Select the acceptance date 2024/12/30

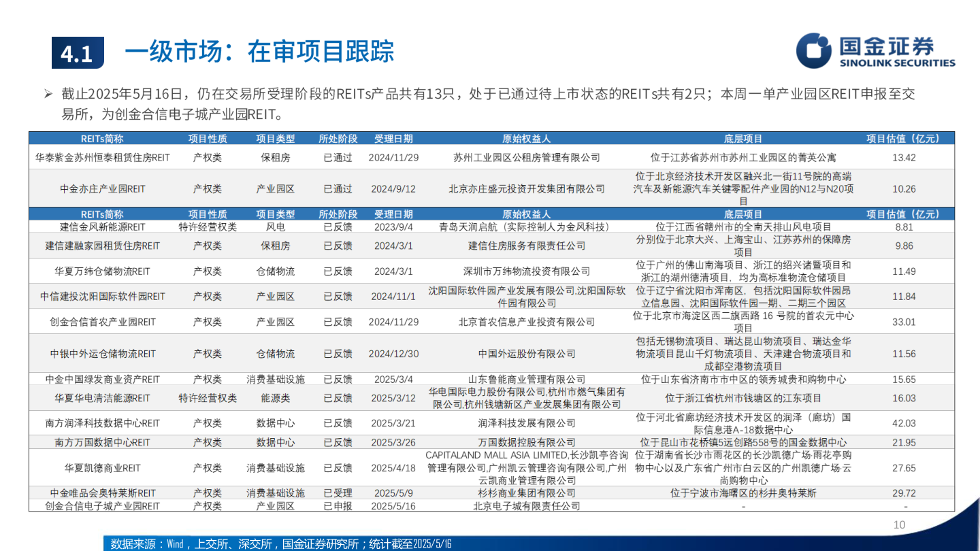(393, 354)
